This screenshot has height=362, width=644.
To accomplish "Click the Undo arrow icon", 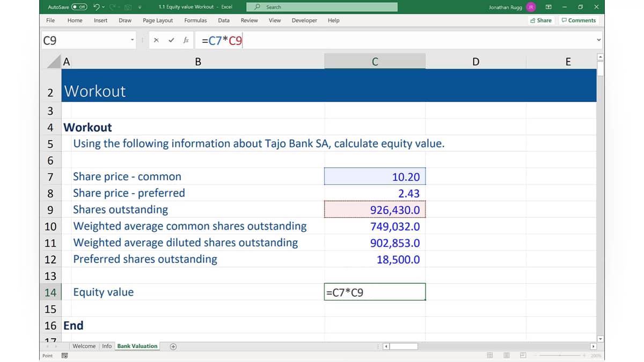I will click(96, 7).
